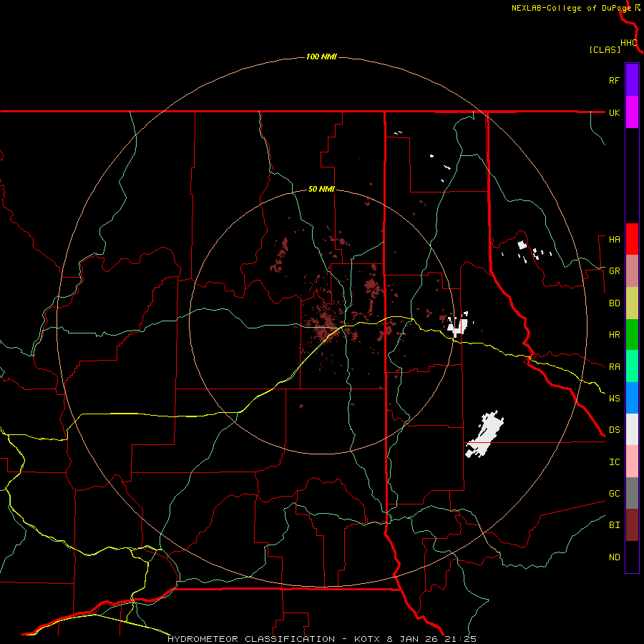This screenshot has height=644, width=644.
Task: Click the IC label beside the legend
Action: [615, 462]
